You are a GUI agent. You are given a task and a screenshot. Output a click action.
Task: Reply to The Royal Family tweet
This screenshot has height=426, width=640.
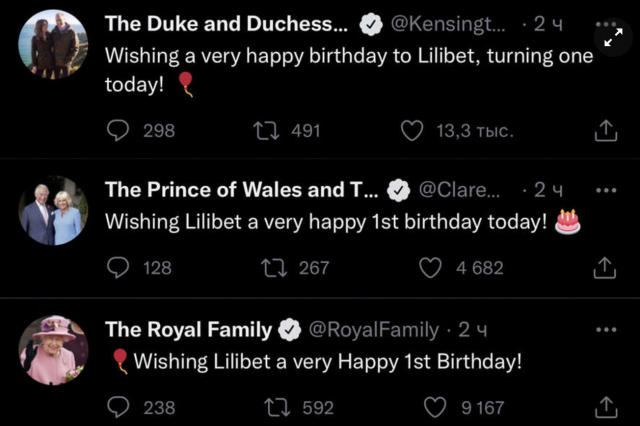[x=118, y=407]
